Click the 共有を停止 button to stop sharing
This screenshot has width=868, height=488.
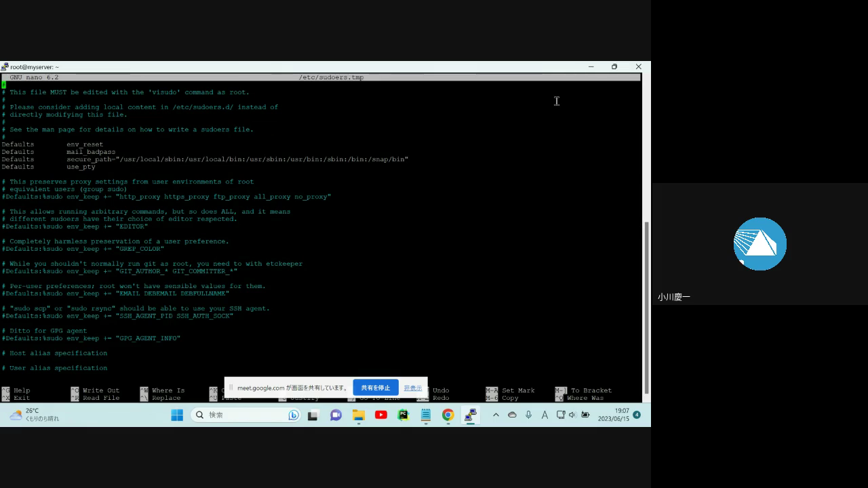375,388
